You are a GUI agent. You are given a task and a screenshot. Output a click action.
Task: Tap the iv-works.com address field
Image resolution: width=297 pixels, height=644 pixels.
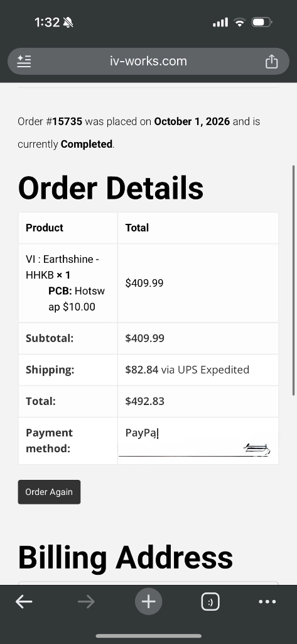(148, 61)
